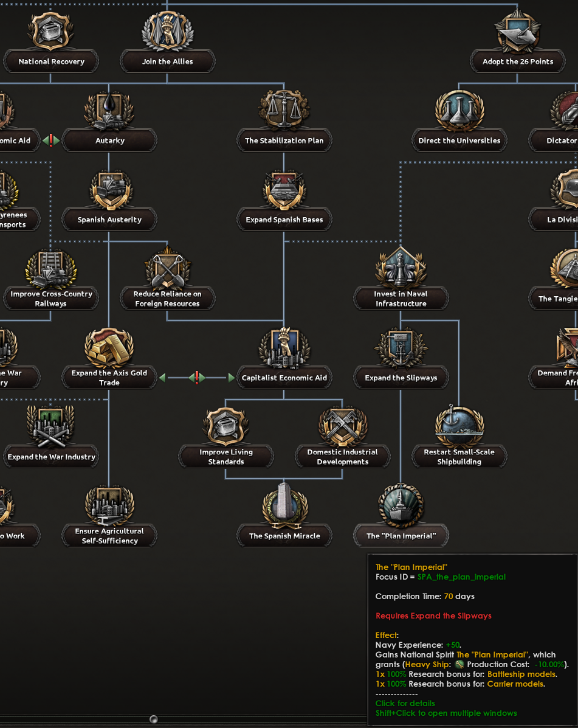Image resolution: width=578 pixels, height=728 pixels.
Task: Click the Join the Allies label
Action: click(x=168, y=61)
